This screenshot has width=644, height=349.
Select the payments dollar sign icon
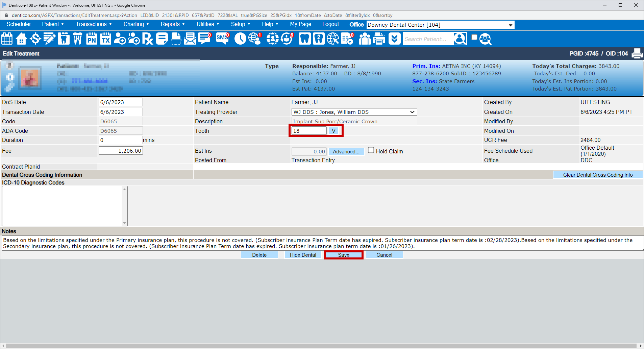pyautogui.click(x=35, y=39)
